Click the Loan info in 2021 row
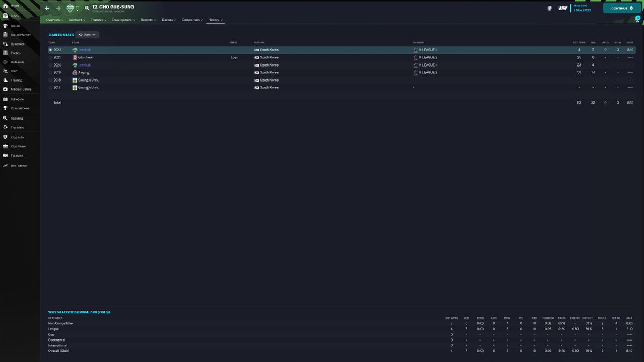 (234, 57)
